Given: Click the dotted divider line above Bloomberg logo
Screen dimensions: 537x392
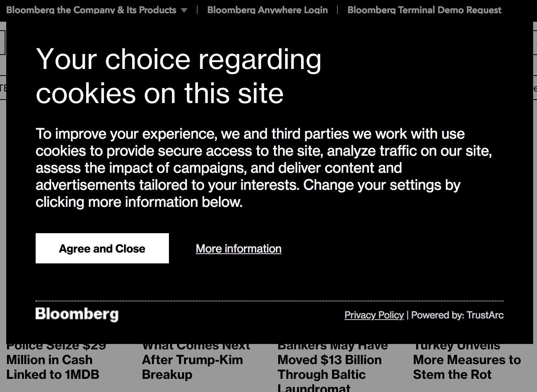Looking at the screenshot, I should point(270,301).
